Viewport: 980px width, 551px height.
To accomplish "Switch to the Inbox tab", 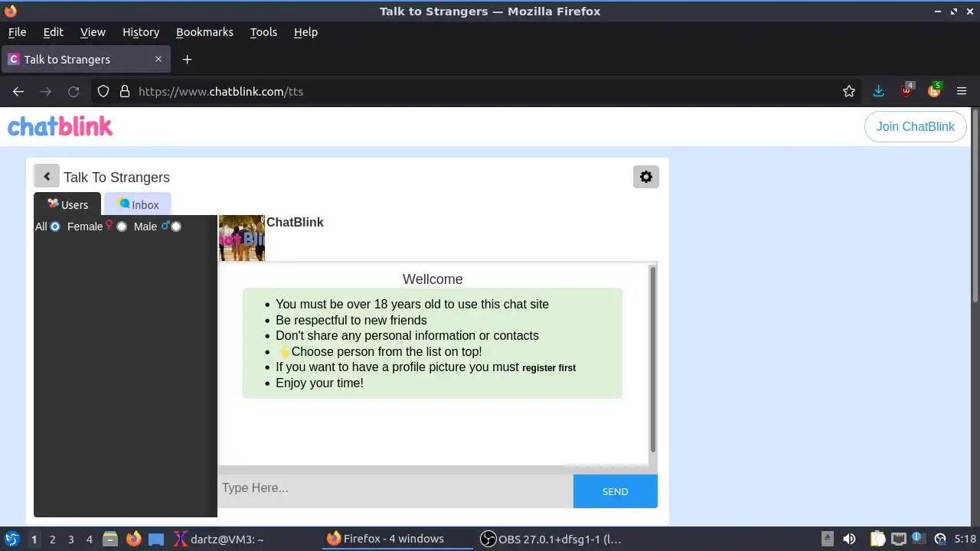I will 138,204.
